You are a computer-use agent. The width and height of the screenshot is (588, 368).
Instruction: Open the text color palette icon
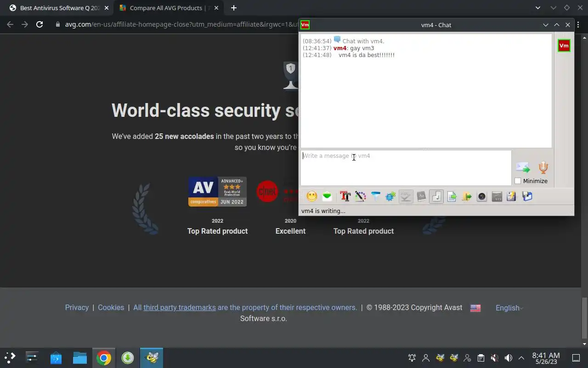361,196
